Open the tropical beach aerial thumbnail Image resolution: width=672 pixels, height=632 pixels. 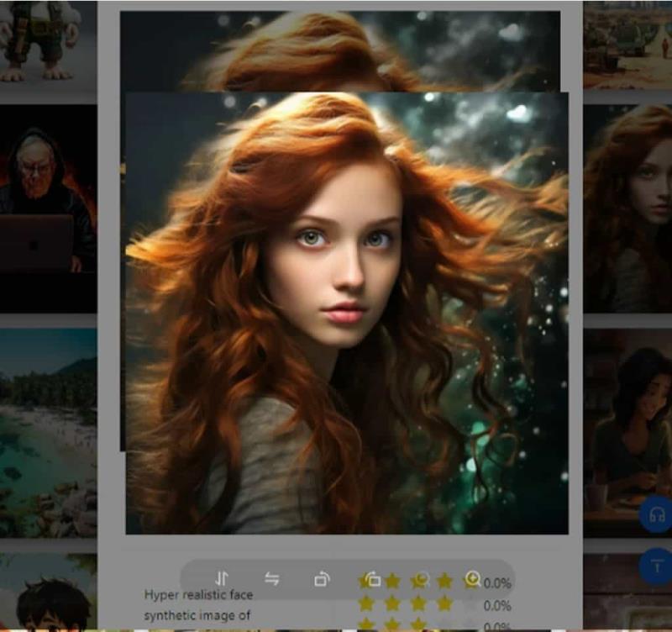point(49,433)
